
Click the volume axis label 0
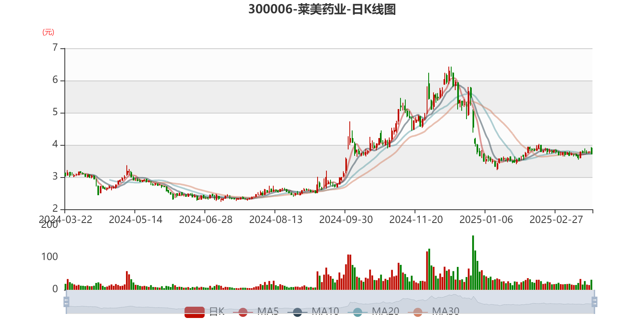click(55, 289)
